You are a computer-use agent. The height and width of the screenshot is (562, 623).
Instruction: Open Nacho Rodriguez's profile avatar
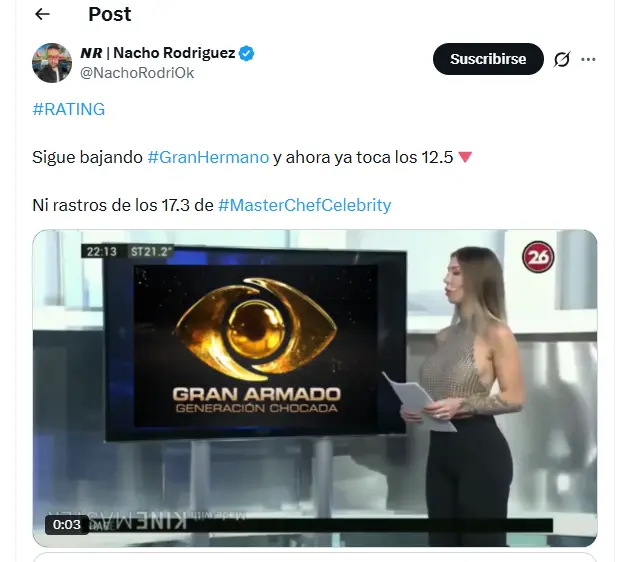pos(52,63)
